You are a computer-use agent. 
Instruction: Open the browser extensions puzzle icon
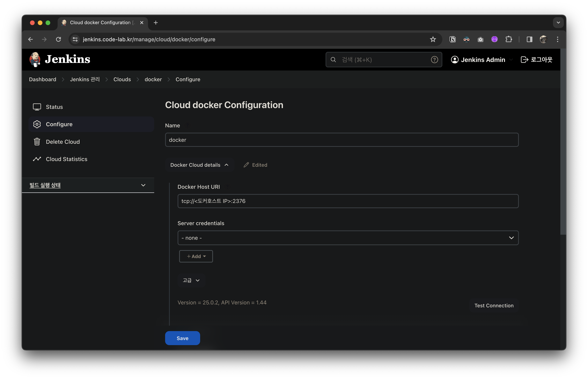pos(509,39)
